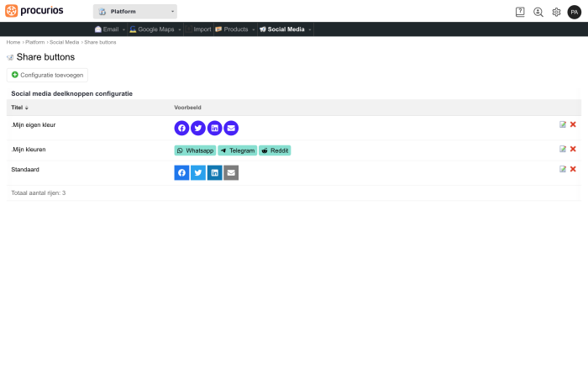Delete the Standaard configuration

(573, 169)
